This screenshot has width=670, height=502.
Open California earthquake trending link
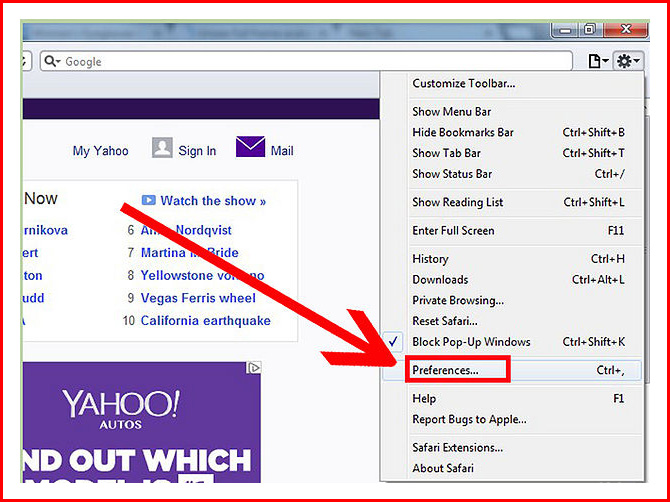click(205, 321)
